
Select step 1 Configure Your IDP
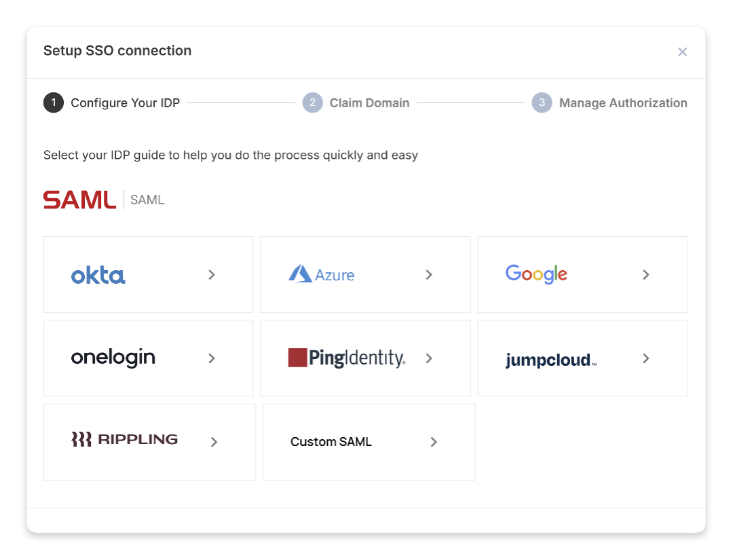point(125,102)
